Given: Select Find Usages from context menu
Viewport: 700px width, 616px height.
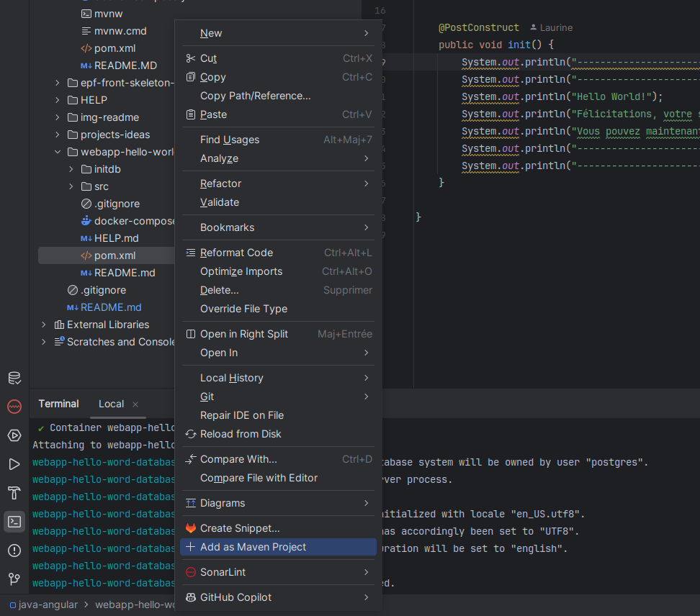Looking at the screenshot, I should point(278,140).
